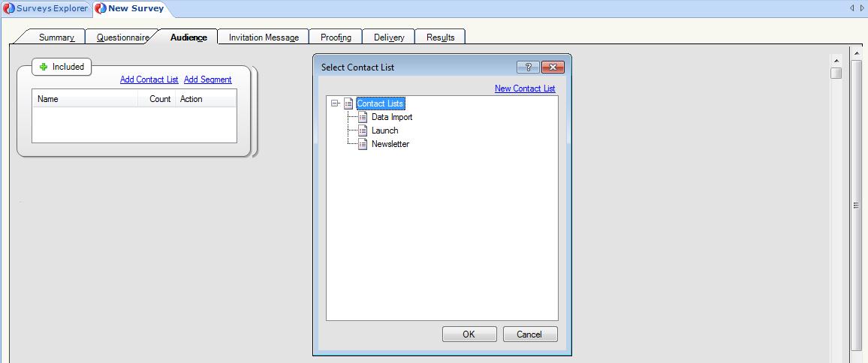Click the outer vertical scrollbar thumb

(x=856, y=205)
